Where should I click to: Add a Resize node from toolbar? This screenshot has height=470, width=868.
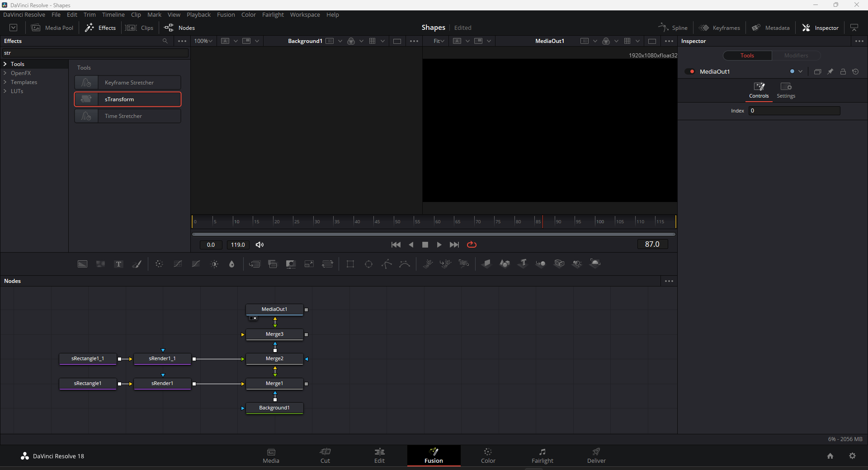[x=309, y=264]
